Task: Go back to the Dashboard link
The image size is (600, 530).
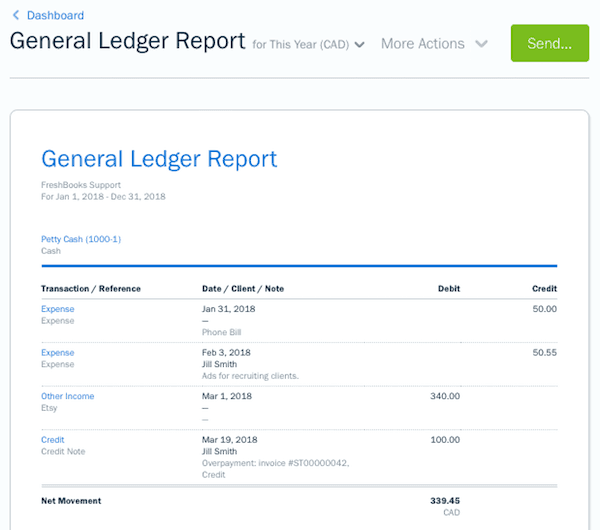Action: click(55, 16)
